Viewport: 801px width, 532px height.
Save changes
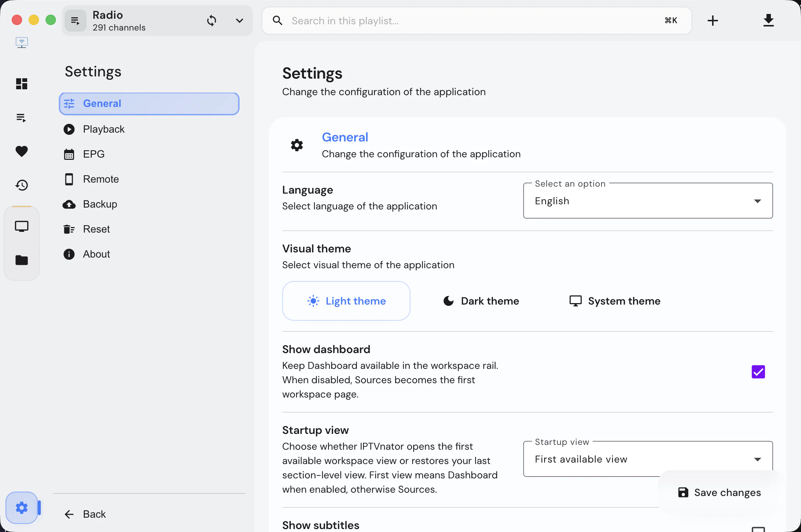tap(719, 493)
